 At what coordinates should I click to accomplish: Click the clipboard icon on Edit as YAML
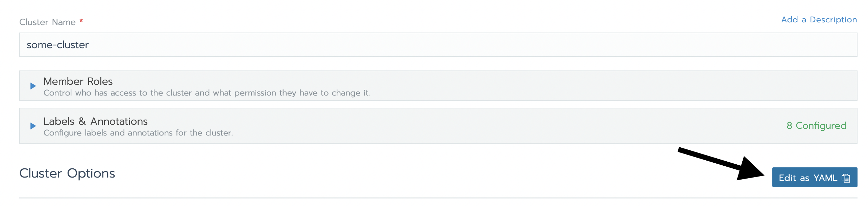point(845,177)
